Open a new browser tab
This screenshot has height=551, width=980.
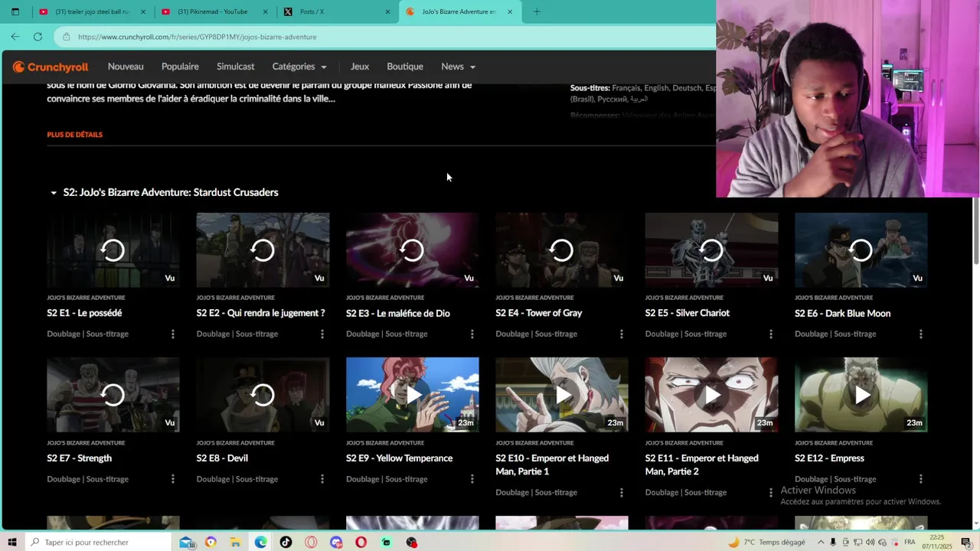pyautogui.click(x=536, y=11)
